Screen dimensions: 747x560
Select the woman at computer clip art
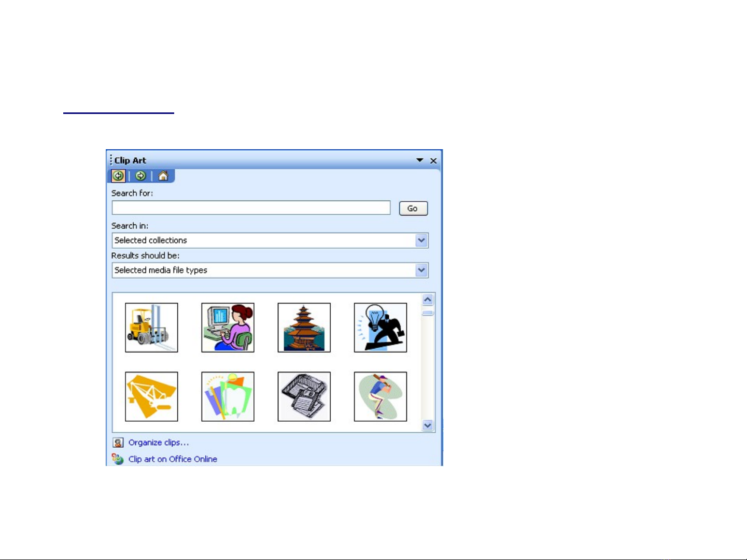[x=228, y=328]
